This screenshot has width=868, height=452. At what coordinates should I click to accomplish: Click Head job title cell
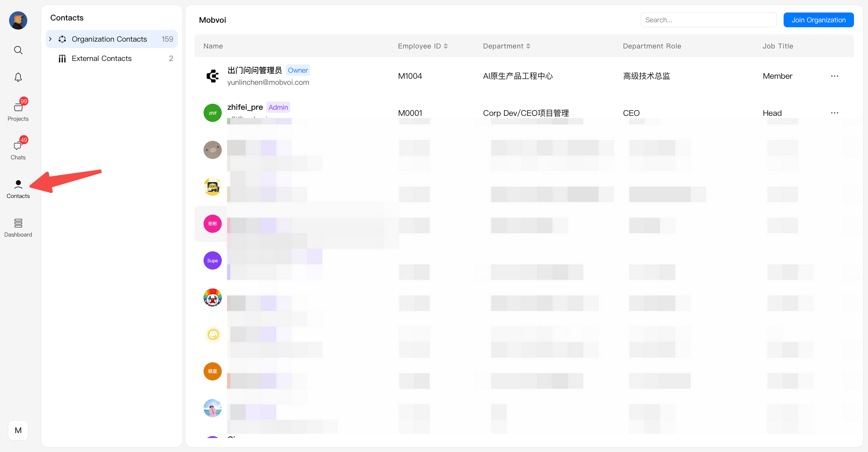(772, 113)
